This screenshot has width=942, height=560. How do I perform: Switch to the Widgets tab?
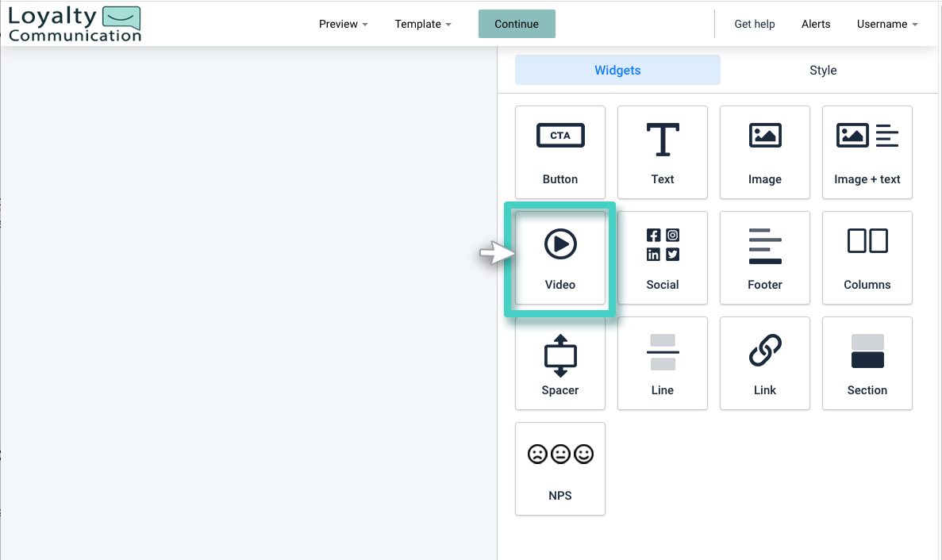pos(617,71)
